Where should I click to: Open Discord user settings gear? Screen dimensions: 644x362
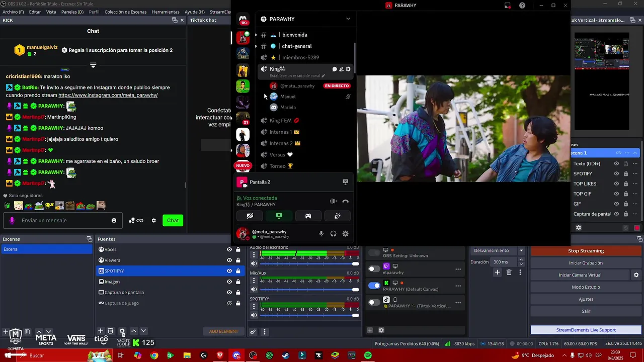[345, 234]
